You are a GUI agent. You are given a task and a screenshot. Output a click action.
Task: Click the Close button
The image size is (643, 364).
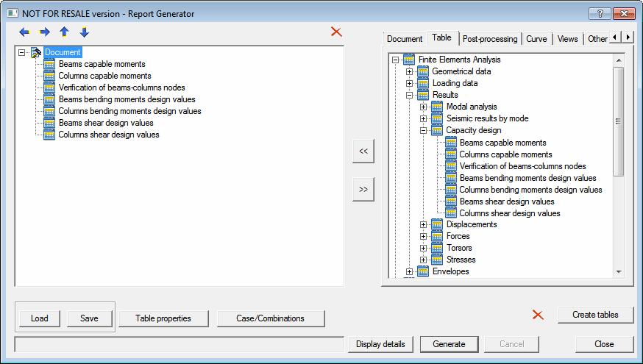604,344
